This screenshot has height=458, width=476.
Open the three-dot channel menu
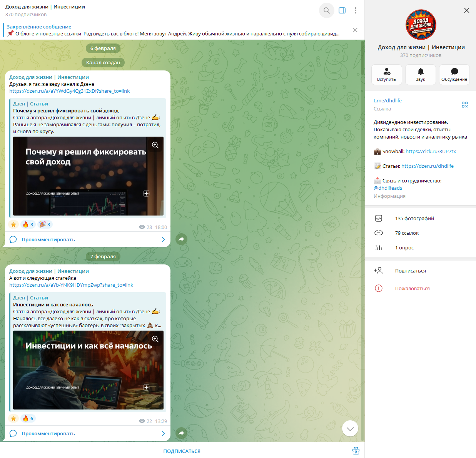356,10
